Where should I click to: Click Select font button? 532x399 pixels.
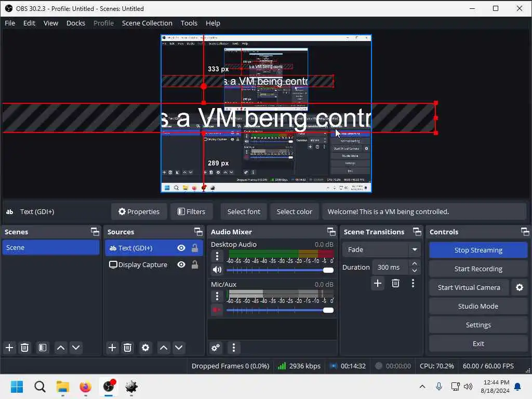(244, 212)
